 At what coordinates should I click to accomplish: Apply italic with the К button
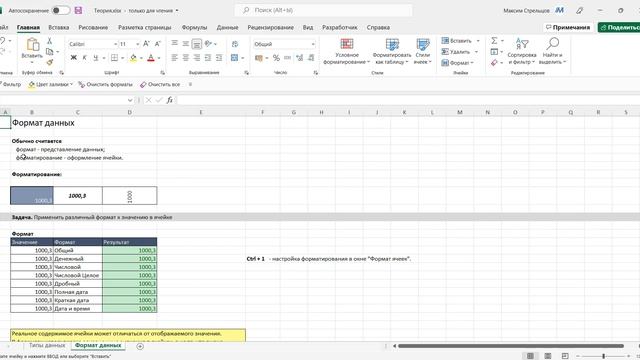tap(84, 58)
